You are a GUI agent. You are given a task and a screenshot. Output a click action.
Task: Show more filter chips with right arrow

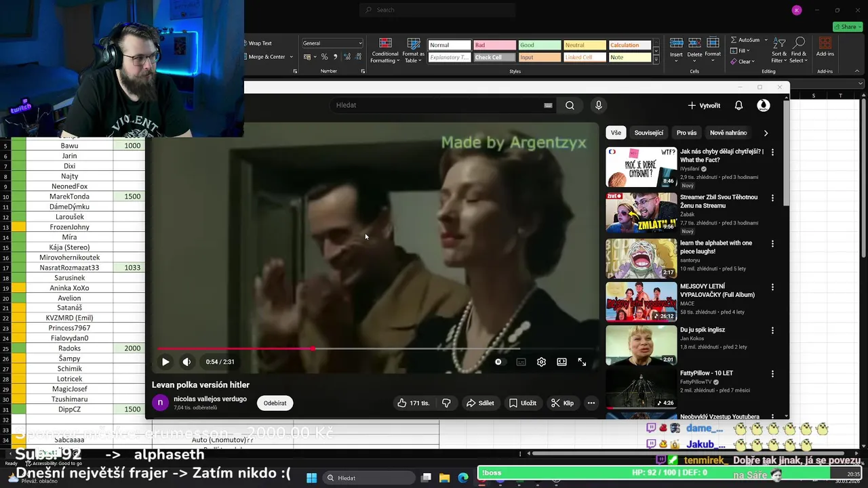[766, 133]
